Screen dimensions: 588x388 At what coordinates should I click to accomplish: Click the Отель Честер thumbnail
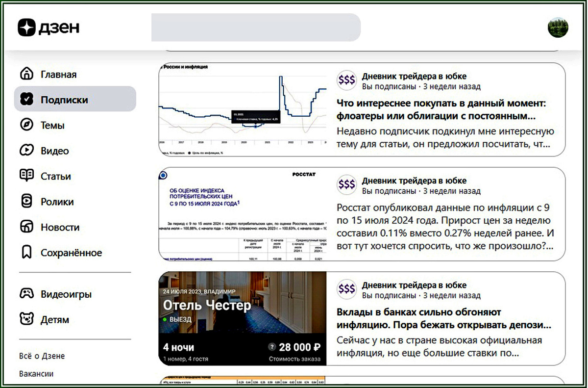243,318
